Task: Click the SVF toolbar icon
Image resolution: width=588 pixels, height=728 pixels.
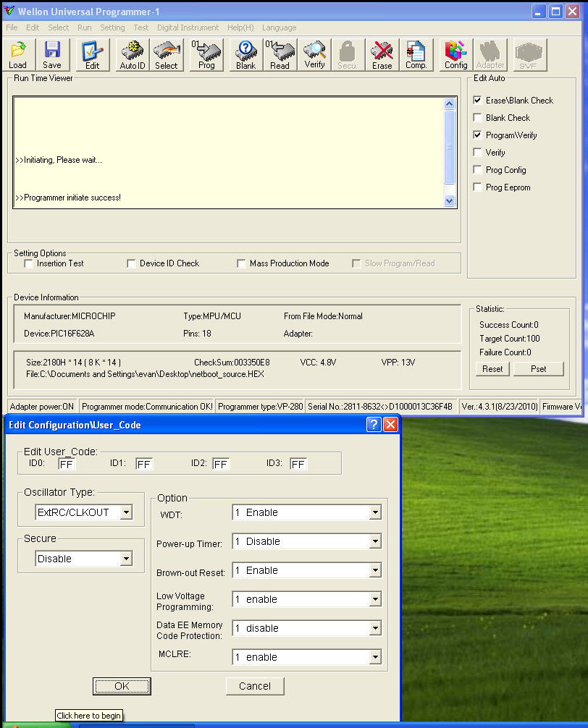Action: [x=529, y=55]
